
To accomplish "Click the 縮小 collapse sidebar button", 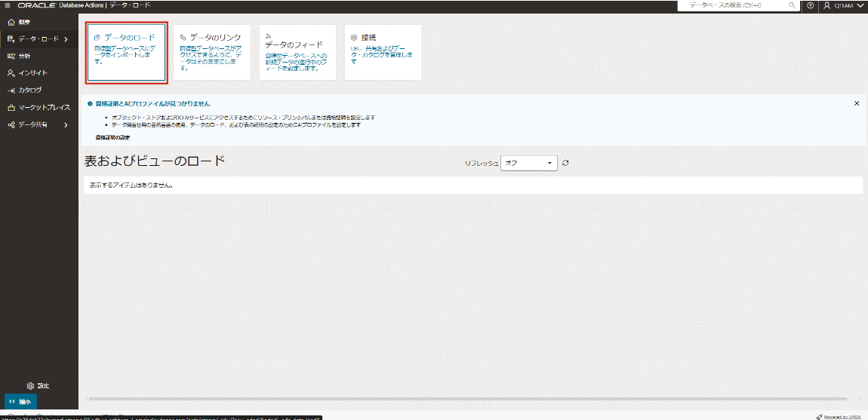I will click(x=20, y=401).
